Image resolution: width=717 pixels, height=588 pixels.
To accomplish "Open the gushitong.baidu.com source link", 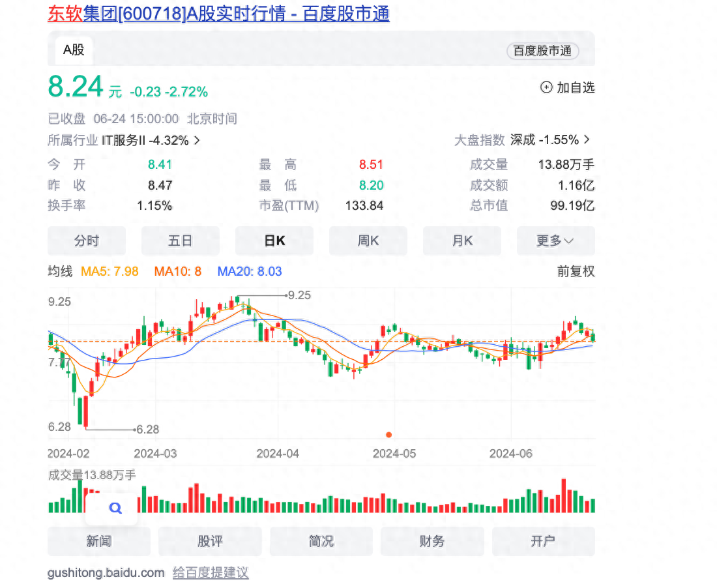I will pyautogui.click(x=106, y=573).
